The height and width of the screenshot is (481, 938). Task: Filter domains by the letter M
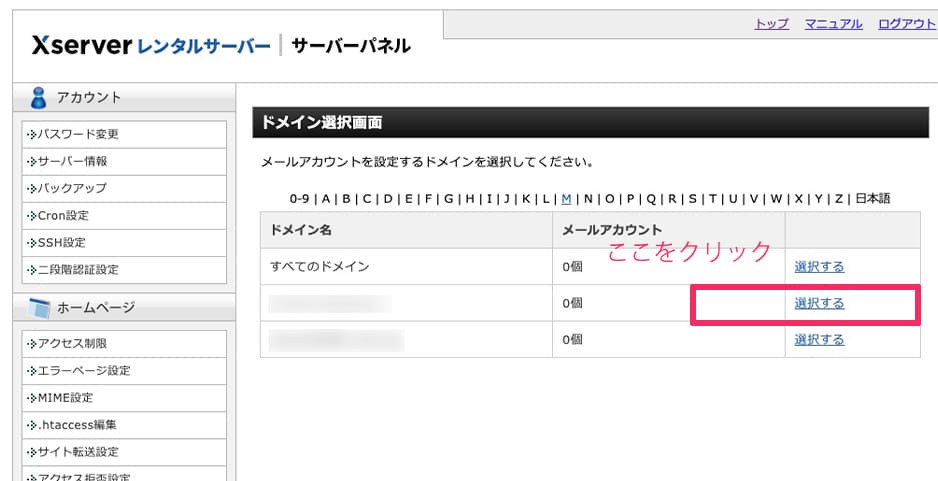[567, 199]
